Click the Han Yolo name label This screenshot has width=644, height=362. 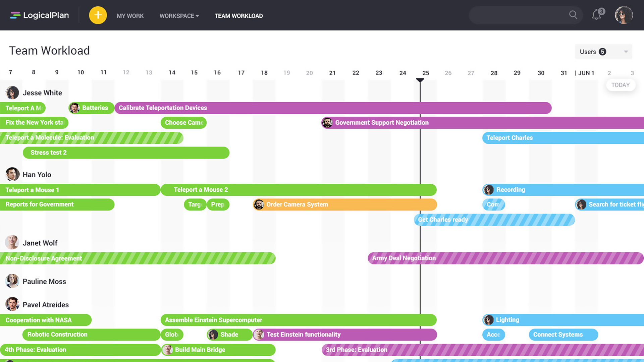click(37, 175)
